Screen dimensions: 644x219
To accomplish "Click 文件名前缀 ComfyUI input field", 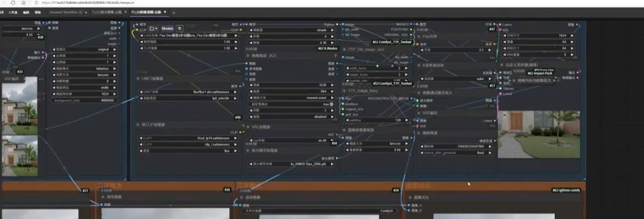I will point(319,210).
